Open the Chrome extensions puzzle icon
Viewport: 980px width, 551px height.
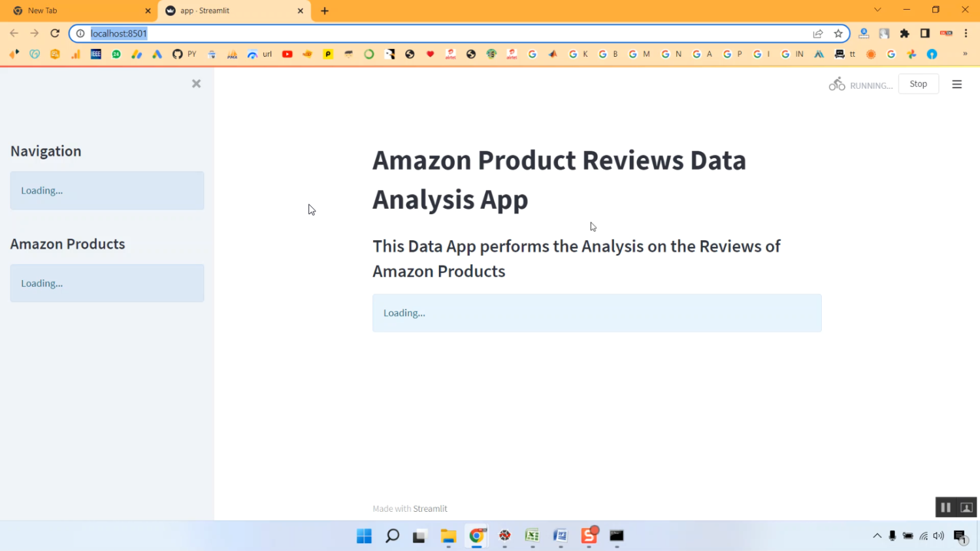coord(904,33)
